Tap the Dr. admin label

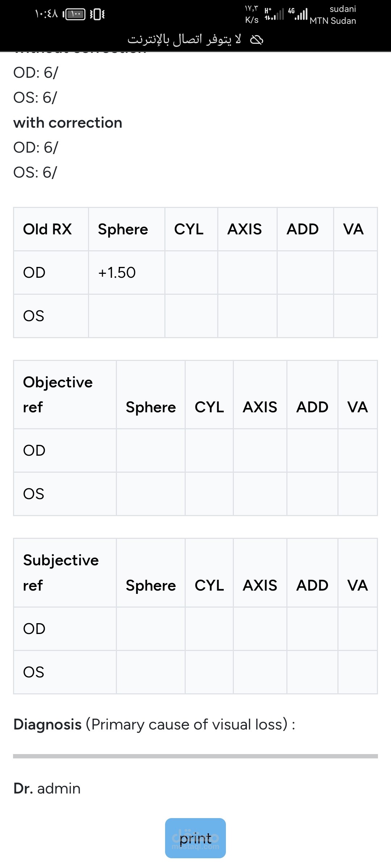[x=47, y=788]
